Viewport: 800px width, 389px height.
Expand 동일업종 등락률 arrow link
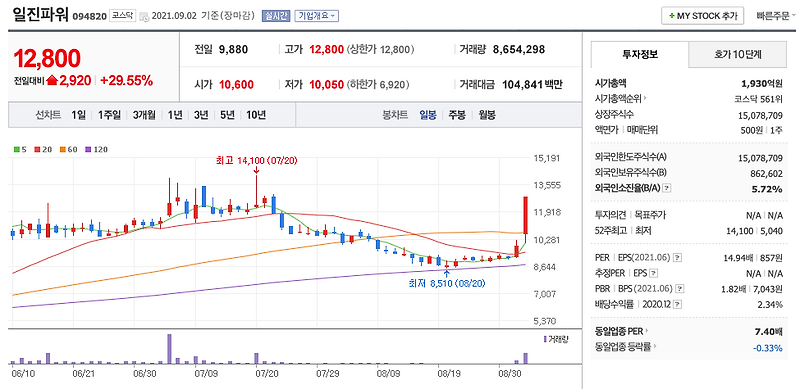[x=625, y=348]
